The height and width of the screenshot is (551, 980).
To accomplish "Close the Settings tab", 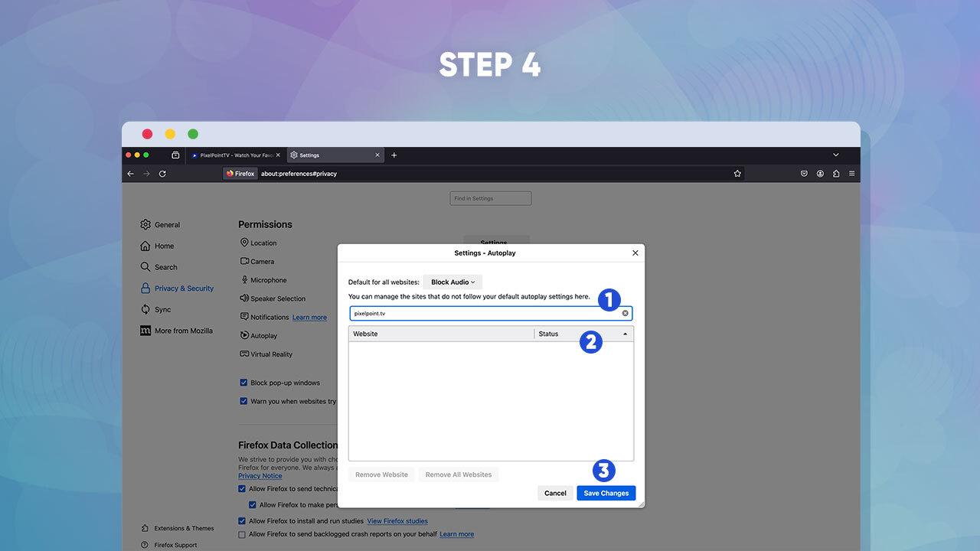I will [x=377, y=155].
